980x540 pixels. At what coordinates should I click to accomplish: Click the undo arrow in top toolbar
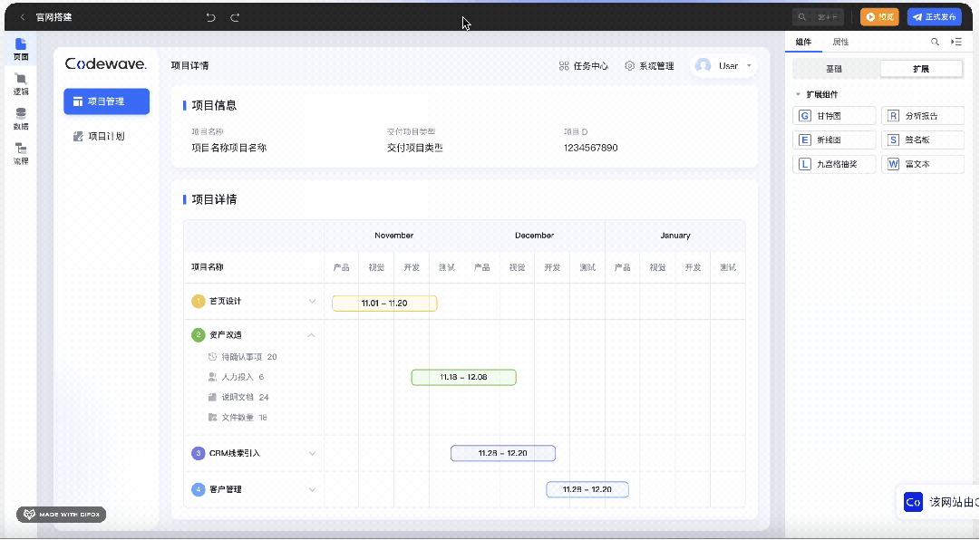click(211, 16)
